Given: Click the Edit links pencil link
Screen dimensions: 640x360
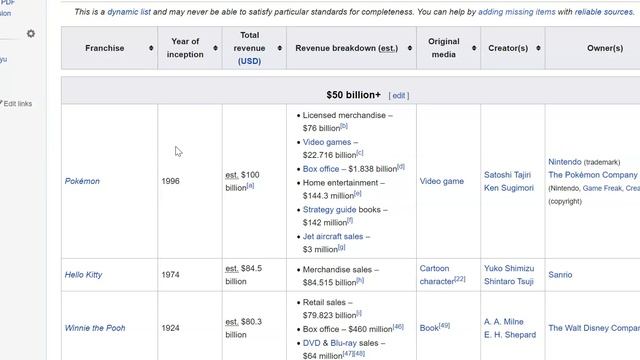Looking at the screenshot, I should [17, 104].
